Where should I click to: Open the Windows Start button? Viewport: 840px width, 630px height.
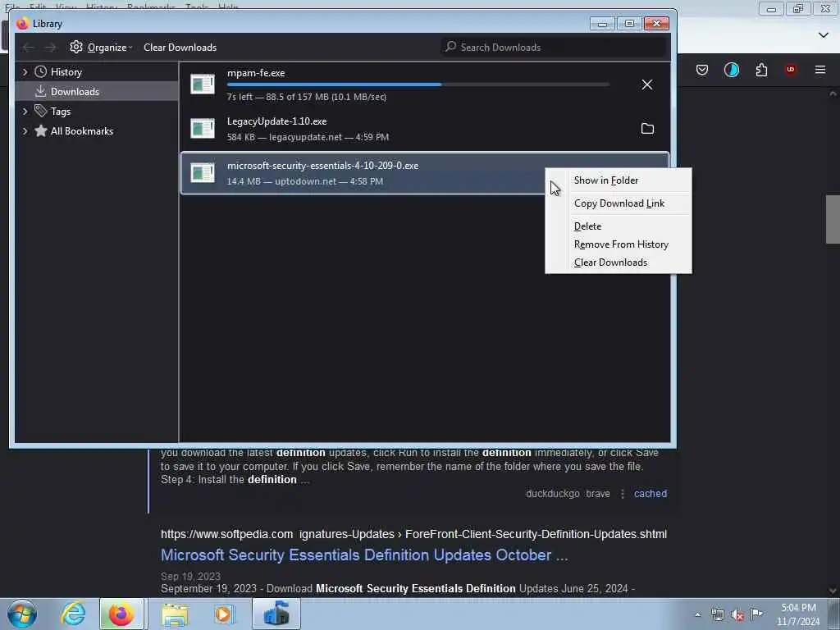pos(22,614)
